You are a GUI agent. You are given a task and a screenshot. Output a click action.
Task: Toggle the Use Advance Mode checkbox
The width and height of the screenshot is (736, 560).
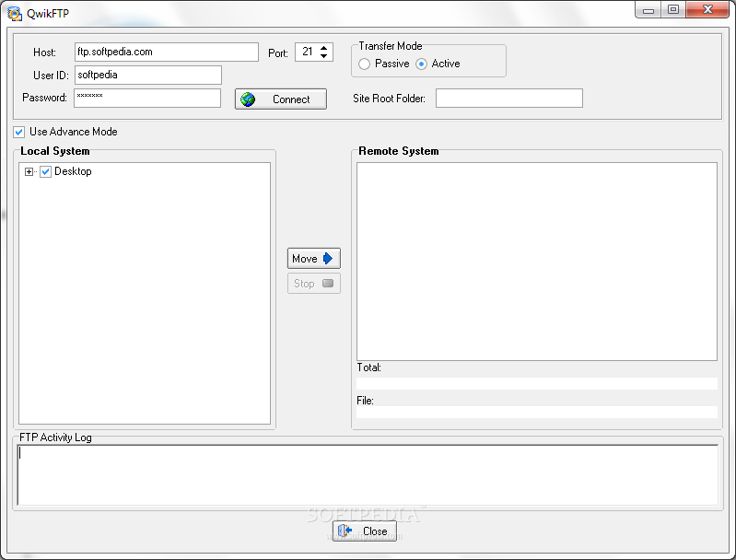19,132
